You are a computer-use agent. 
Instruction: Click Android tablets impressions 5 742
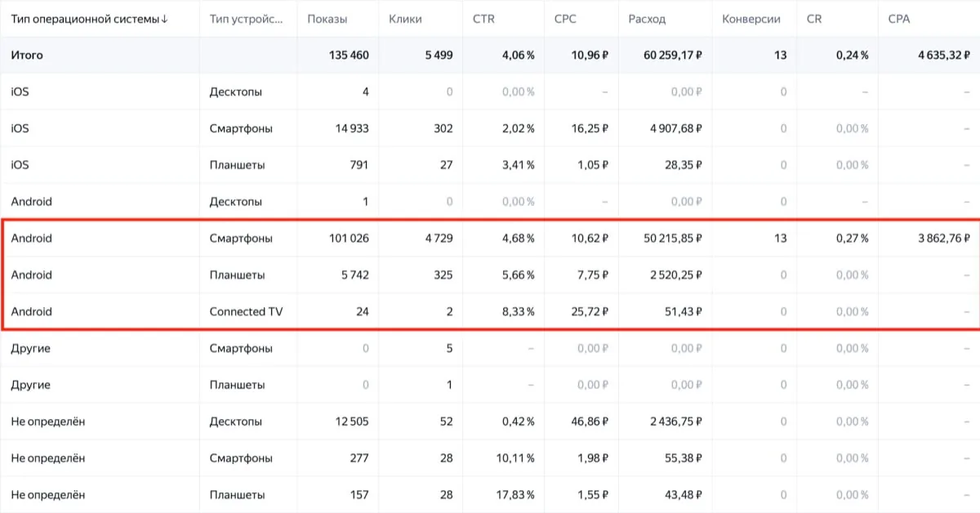click(355, 275)
